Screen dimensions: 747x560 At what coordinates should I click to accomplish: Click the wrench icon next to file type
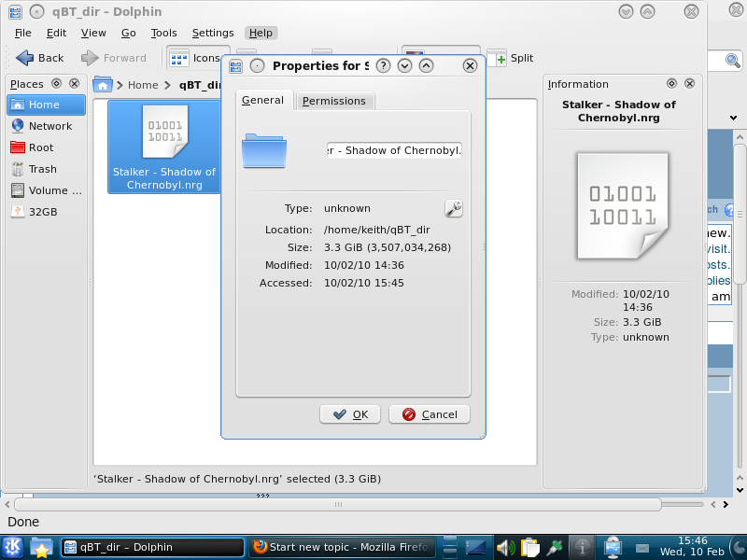tap(453, 209)
